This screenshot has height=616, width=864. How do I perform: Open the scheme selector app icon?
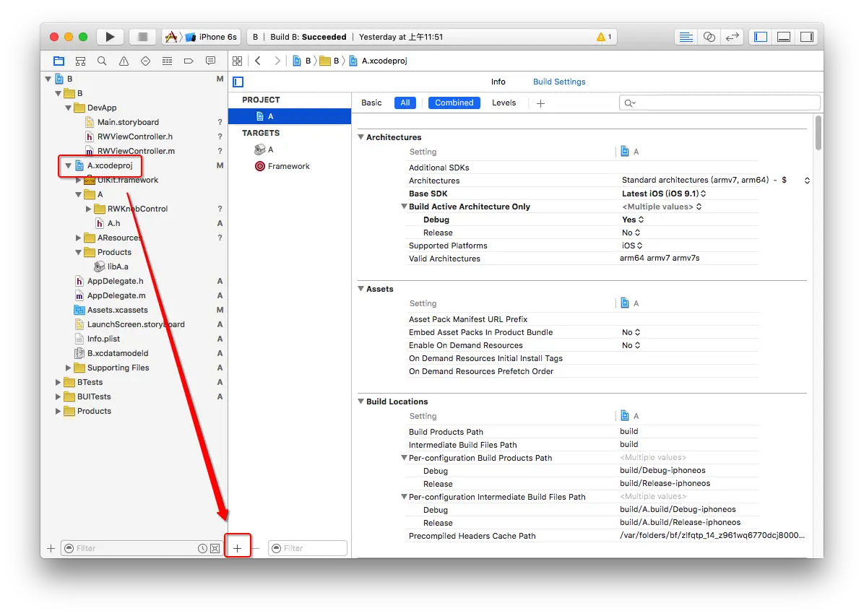[x=171, y=37]
